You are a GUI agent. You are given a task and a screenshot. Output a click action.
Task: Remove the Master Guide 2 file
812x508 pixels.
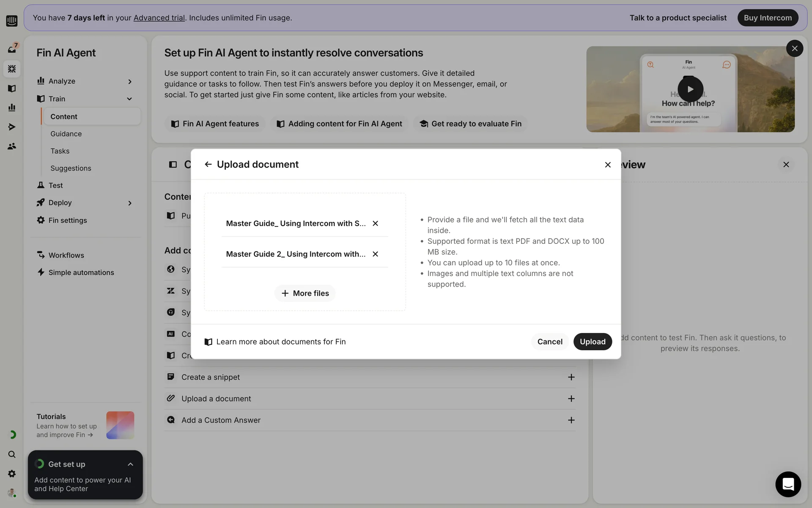375,254
